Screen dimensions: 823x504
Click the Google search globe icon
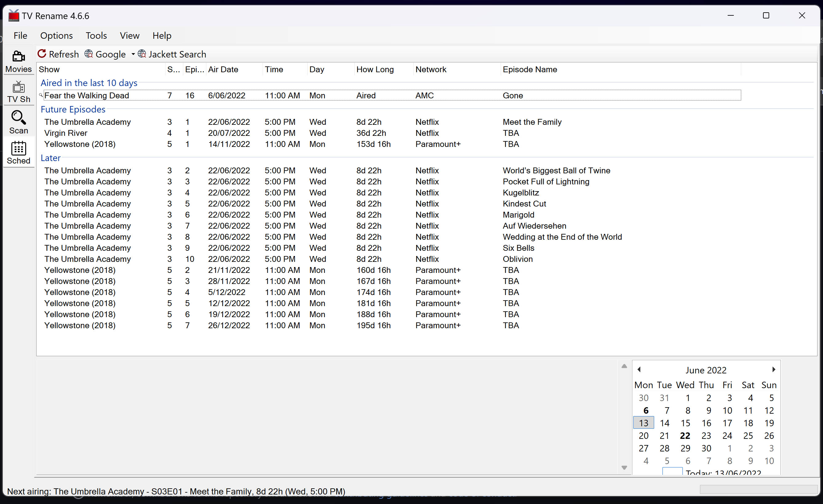click(89, 54)
